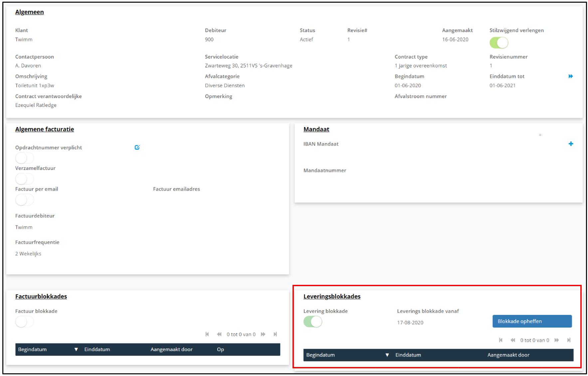Click Factuur emailadres field label
Screen dimensions: 588x376
pyautogui.click(x=176, y=189)
